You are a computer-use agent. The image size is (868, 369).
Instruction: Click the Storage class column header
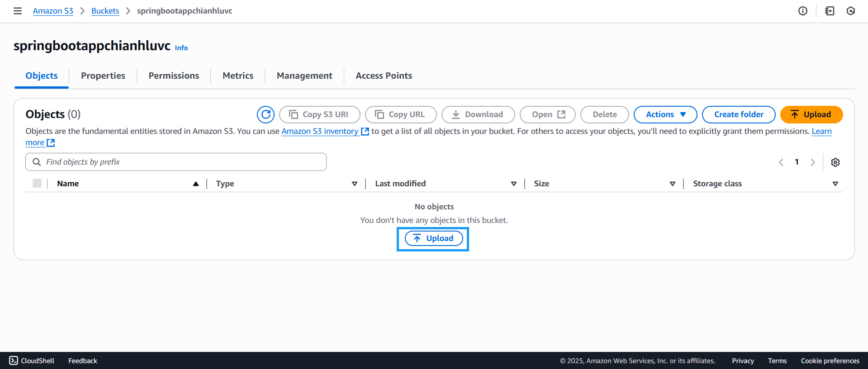[x=717, y=184]
